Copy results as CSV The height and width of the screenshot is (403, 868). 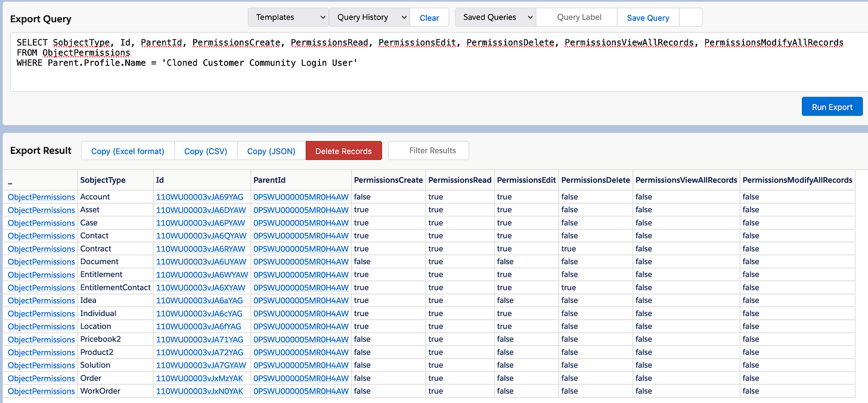pyautogui.click(x=206, y=151)
